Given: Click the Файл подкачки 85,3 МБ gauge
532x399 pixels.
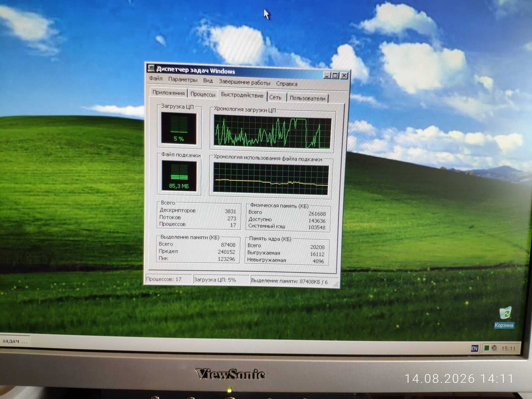Looking at the screenshot, I should tap(179, 176).
